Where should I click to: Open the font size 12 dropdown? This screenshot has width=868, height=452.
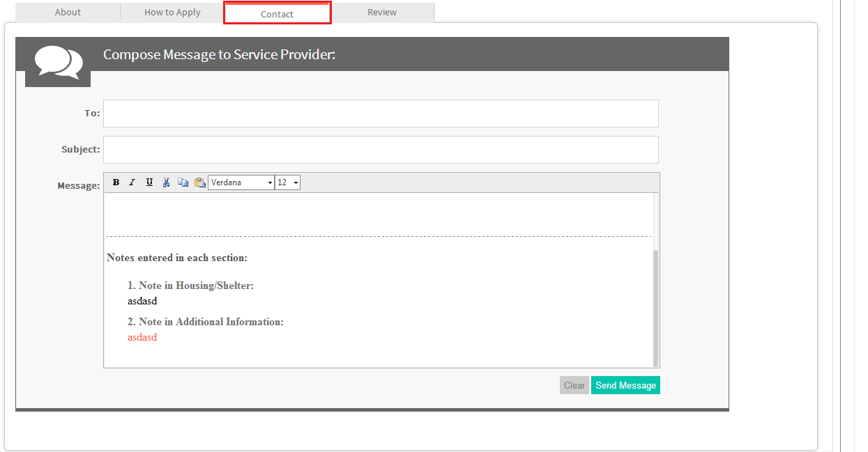tap(288, 182)
